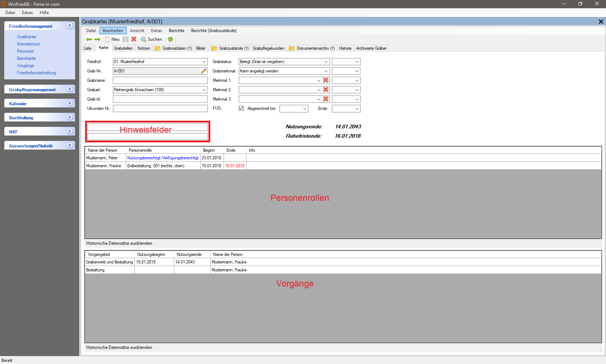Clear Merkmal 3 with red X
Screen dimensions: 606x364
tap(326, 99)
